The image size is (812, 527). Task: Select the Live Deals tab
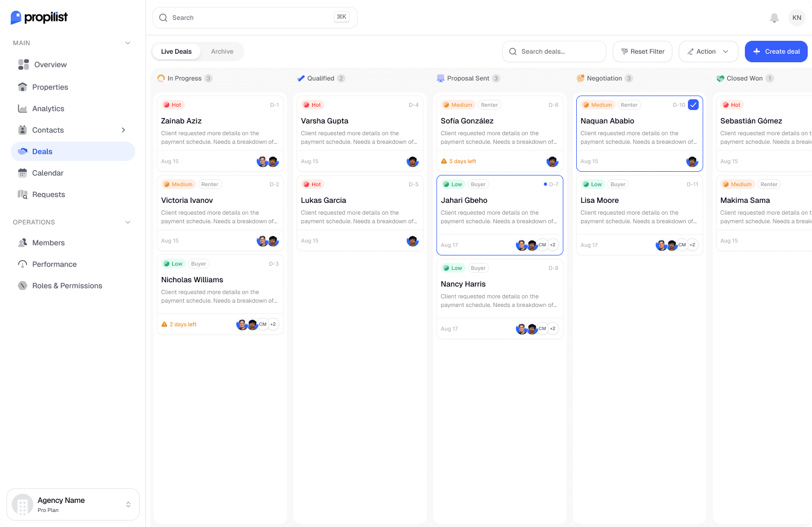(176, 52)
